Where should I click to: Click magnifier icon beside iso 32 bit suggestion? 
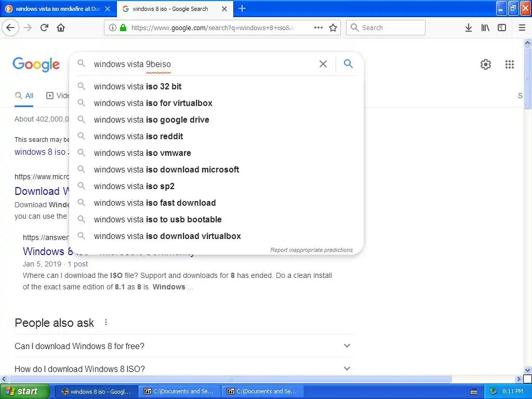[81, 86]
